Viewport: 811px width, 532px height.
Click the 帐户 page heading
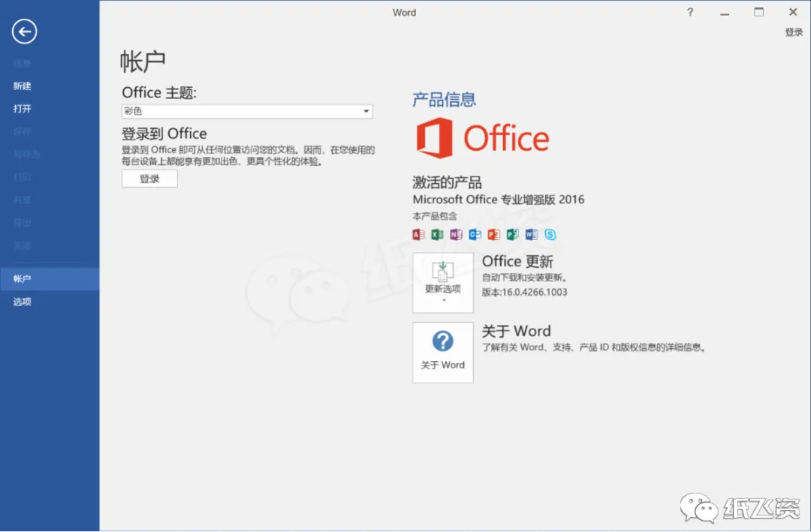[x=143, y=62]
